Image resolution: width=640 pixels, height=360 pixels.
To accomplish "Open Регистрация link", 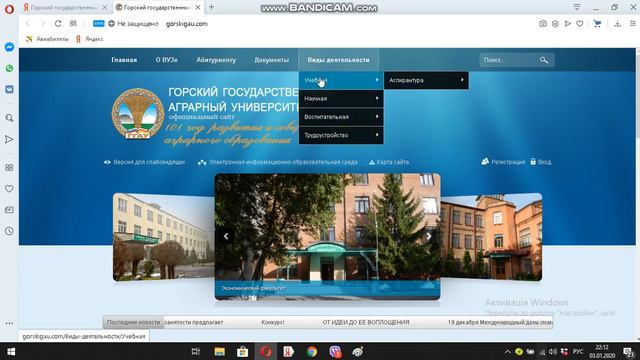I will pyautogui.click(x=503, y=162).
